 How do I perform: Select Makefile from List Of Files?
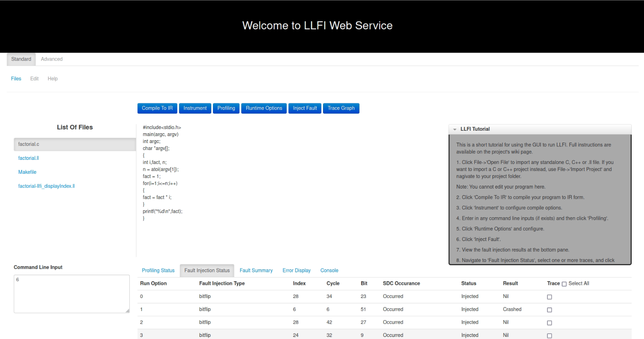[27, 172]
